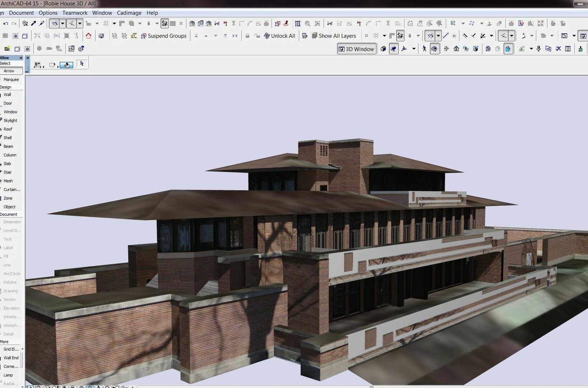Screen dimensions: 588x388
Task: Select the Mesh tool in Toolbox
Action: pos(11,181)
